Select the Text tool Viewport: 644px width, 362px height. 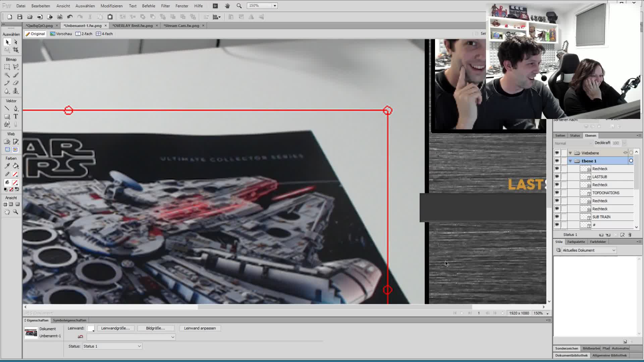pos(15,117)
